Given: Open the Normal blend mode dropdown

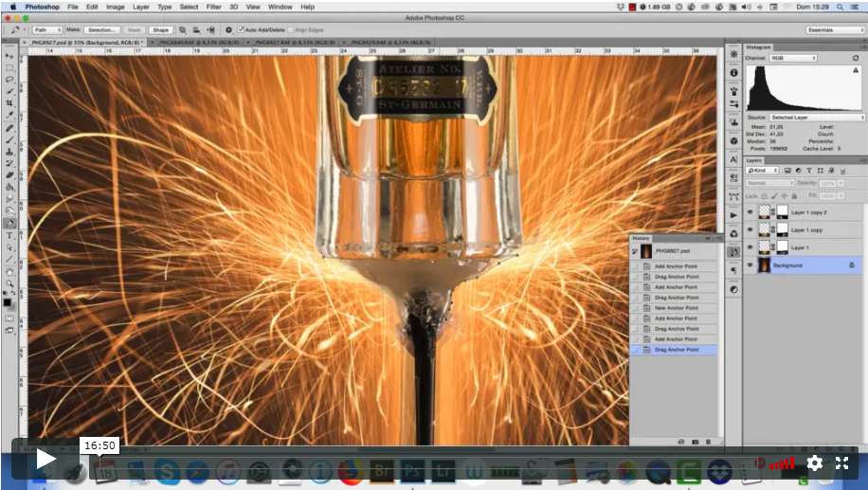Looking at the screenshot, I should click(770, 183).
